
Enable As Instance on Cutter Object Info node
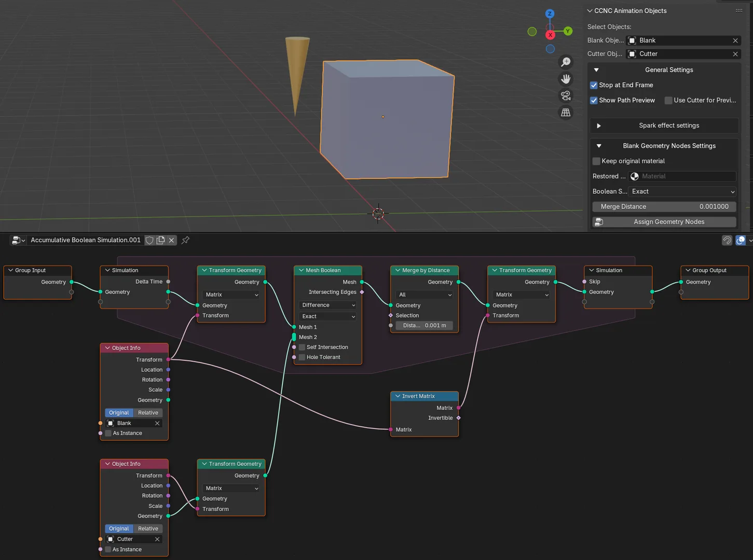pyautogui.click(x=108, y=550)
